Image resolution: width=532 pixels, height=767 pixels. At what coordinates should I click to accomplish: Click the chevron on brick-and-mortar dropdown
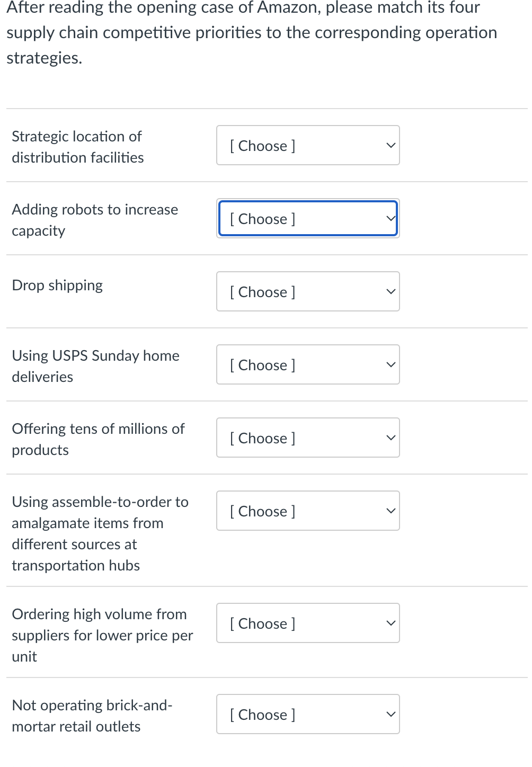click(391, 714)
